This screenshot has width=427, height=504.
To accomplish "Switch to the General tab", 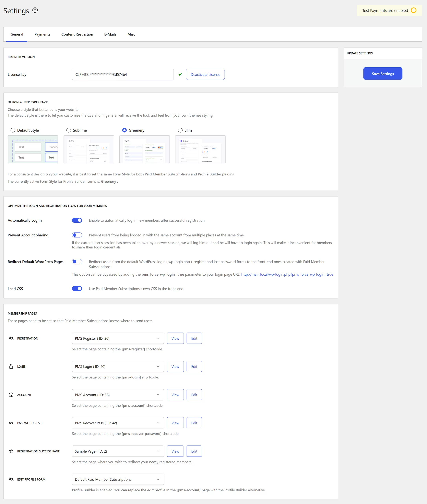I will [x=17, y=34].
